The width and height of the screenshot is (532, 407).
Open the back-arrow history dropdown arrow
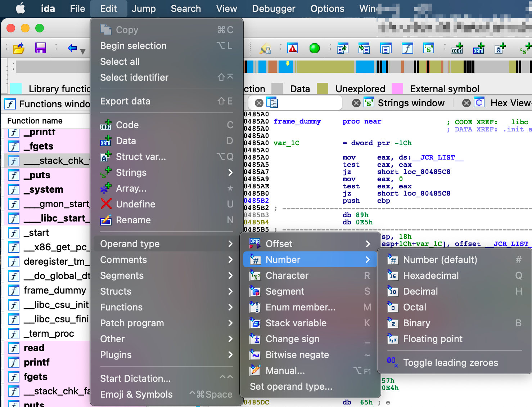pos(83,52)
